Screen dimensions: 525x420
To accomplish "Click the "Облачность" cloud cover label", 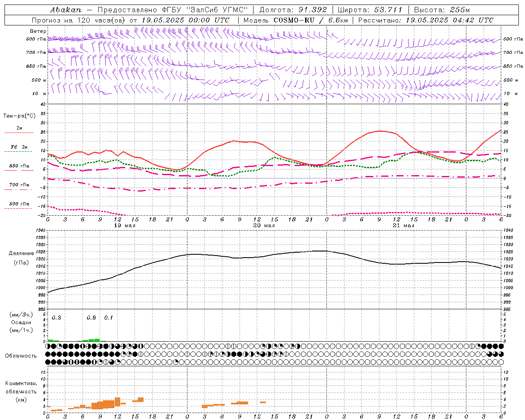I will (21, 356).
